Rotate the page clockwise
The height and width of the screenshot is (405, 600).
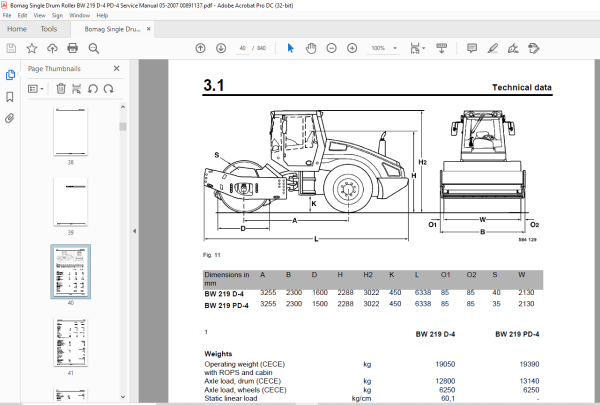tap(109, 89)
